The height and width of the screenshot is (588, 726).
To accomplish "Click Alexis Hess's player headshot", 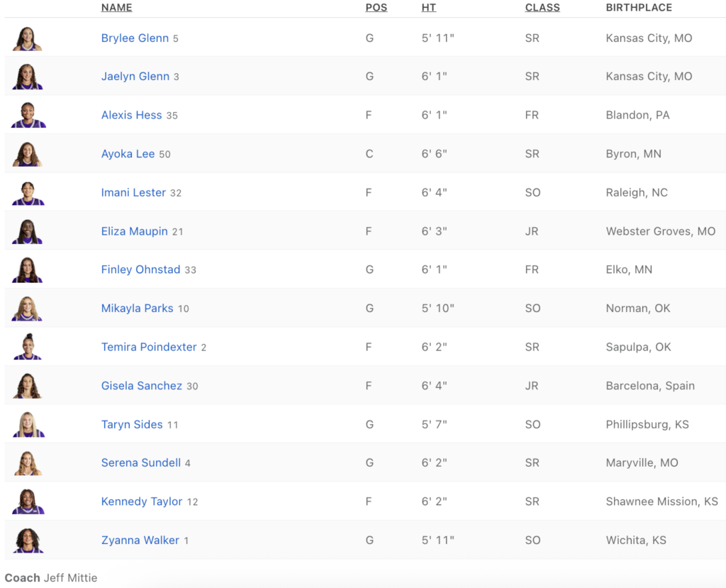I will click(x=28, y=116).
